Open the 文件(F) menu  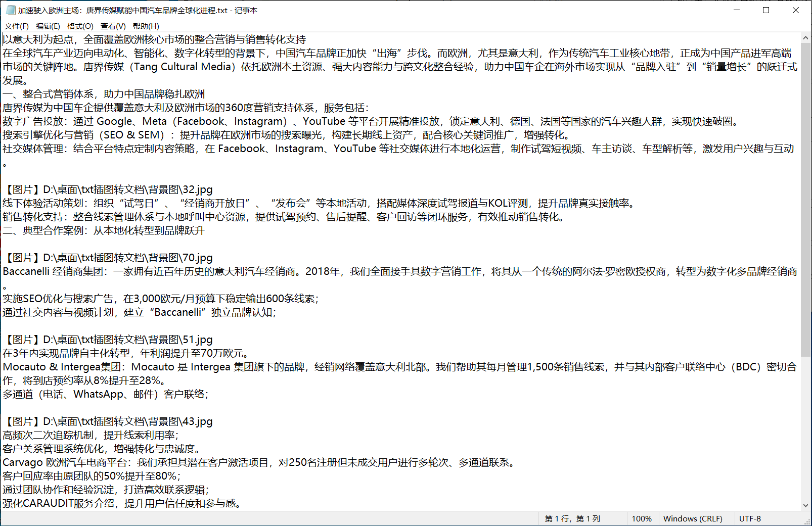17,26
